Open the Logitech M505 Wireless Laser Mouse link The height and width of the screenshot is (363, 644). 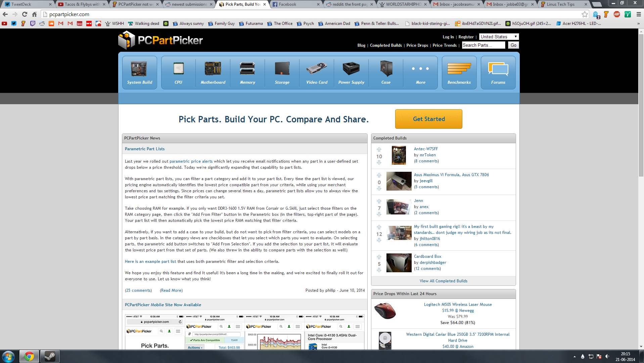click(x=458, y=305)
